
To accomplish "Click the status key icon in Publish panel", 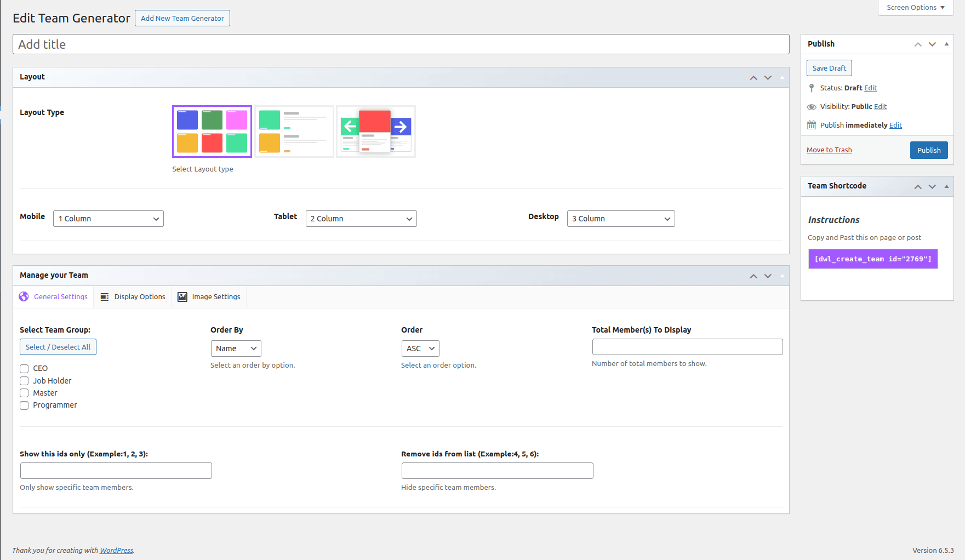I will [x=812, y=88].
